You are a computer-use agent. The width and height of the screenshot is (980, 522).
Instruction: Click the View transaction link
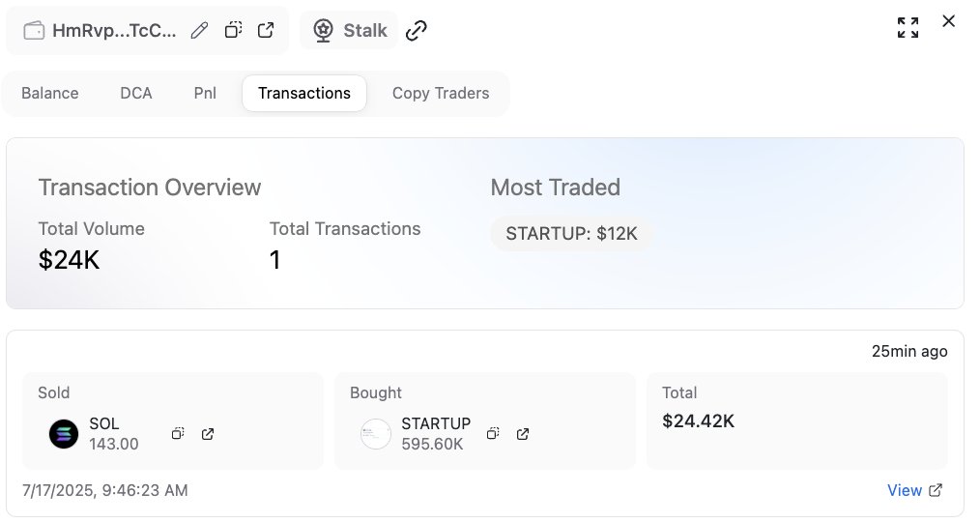coord(914,490)
